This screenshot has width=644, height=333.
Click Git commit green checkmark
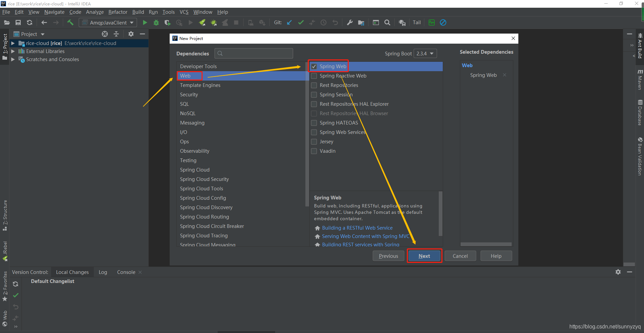tap(301, 22)
